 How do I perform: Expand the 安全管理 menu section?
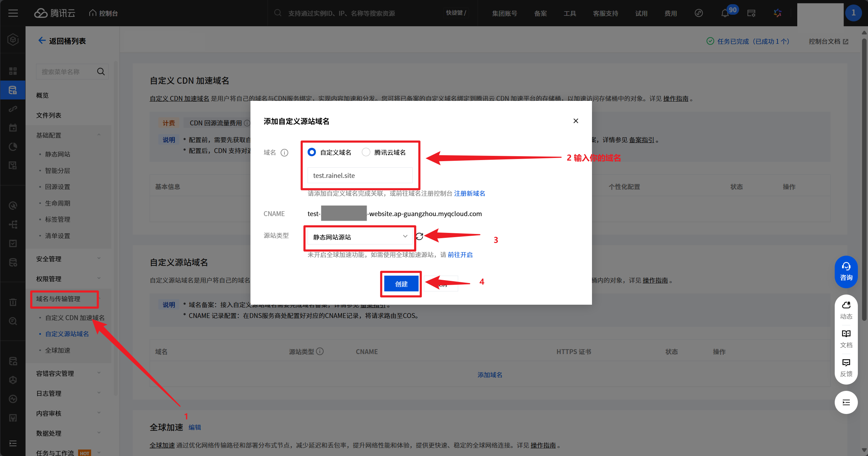(x=99, y=258)
